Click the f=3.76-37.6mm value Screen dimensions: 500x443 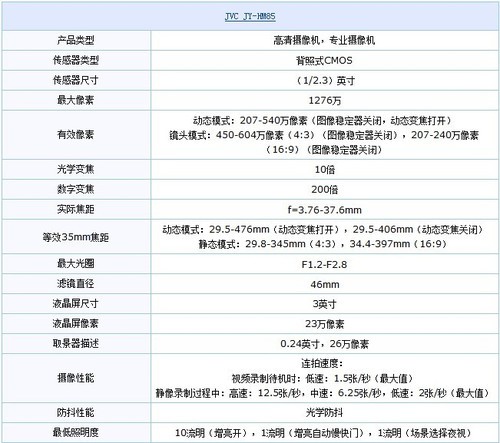(325, 210)
